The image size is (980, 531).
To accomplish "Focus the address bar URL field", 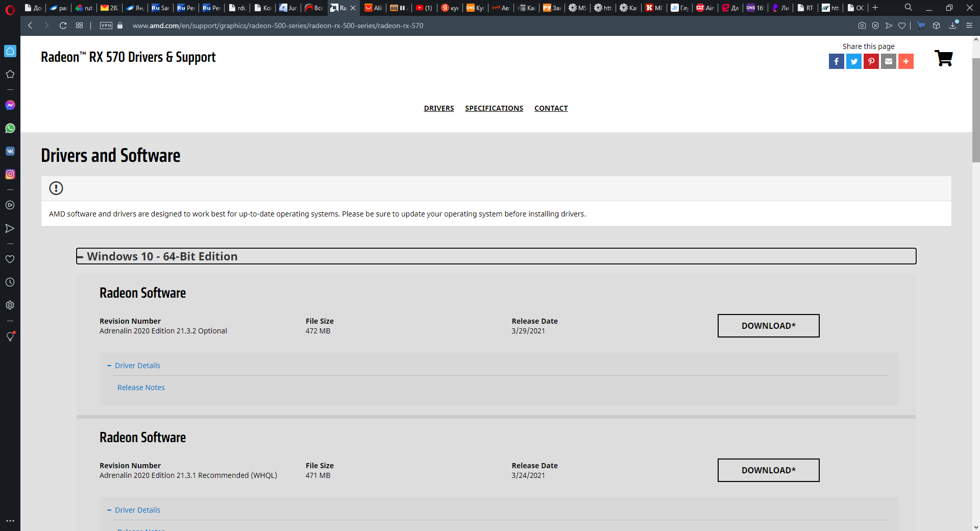I will tap(278, 26).
